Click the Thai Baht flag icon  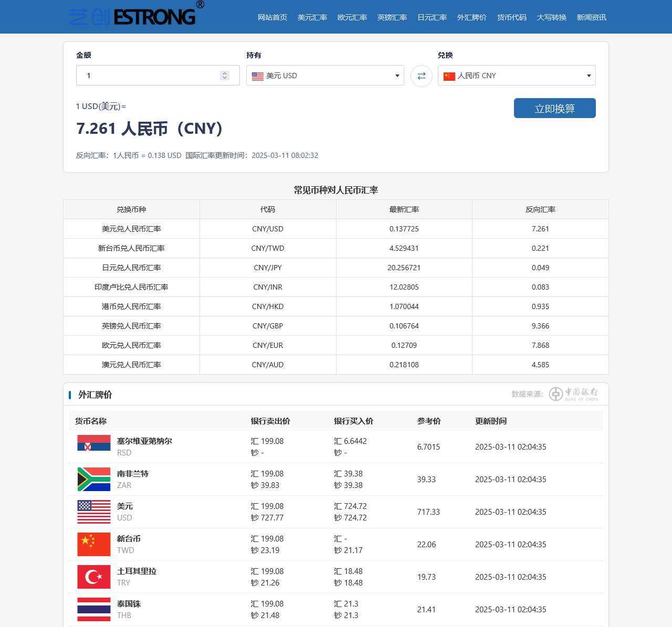(x=94, y=609)
